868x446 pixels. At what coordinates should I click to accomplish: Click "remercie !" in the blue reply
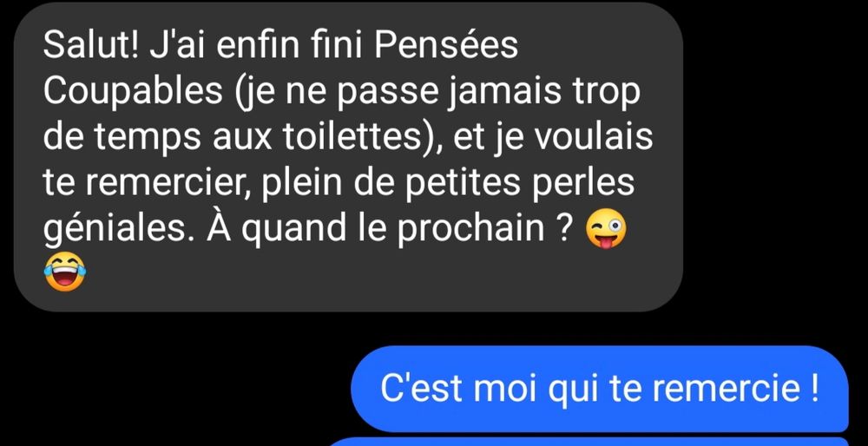[736, 389]
